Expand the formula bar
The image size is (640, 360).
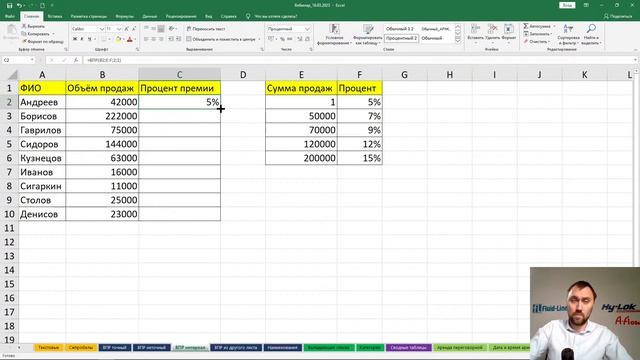point(636,60)
